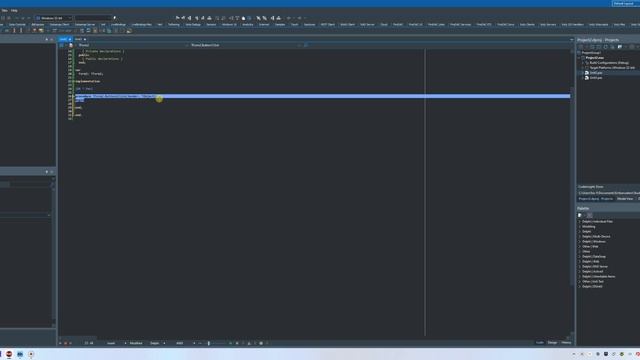Expand the Build Configurations node
The width and height of the screenshot is (640, 360).
point(583,63)
